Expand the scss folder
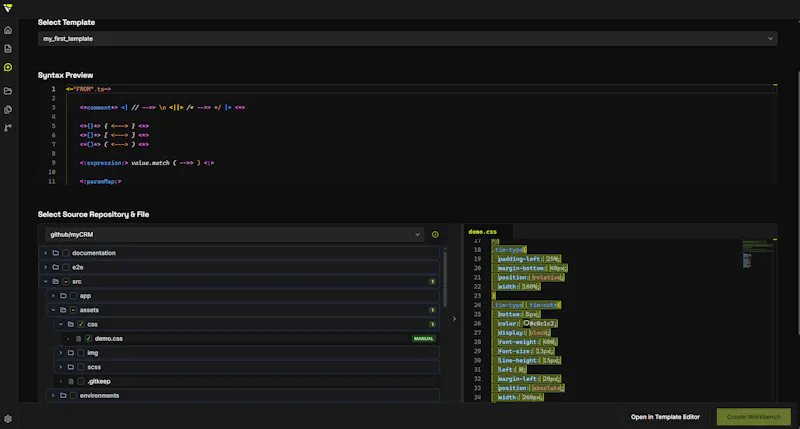Image resolution: width=800 pixels, height=429 pixels. pyautogui.click(x=61, y=367)
